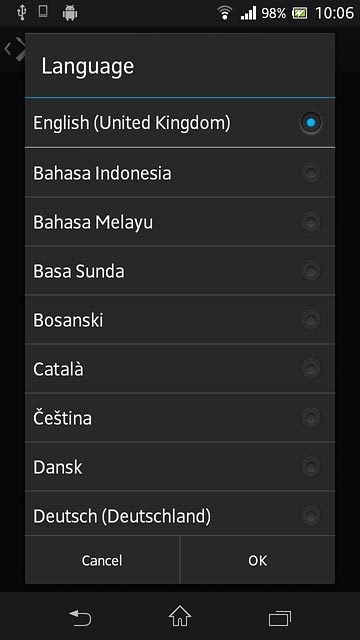Select Deutsch (Deutschland) language entry
This screenshot has height=640, width=360.
pyautogui.click(x=180, y=514)
